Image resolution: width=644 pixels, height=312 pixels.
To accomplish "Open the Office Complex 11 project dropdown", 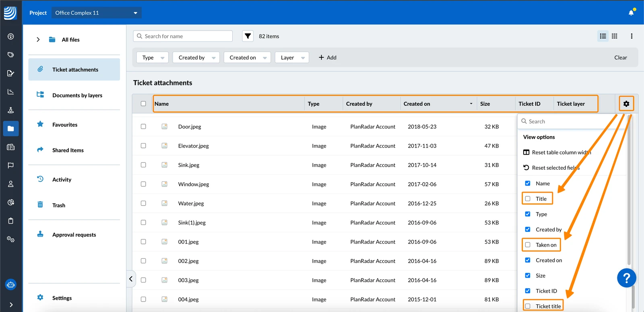I will coord(97,12).
